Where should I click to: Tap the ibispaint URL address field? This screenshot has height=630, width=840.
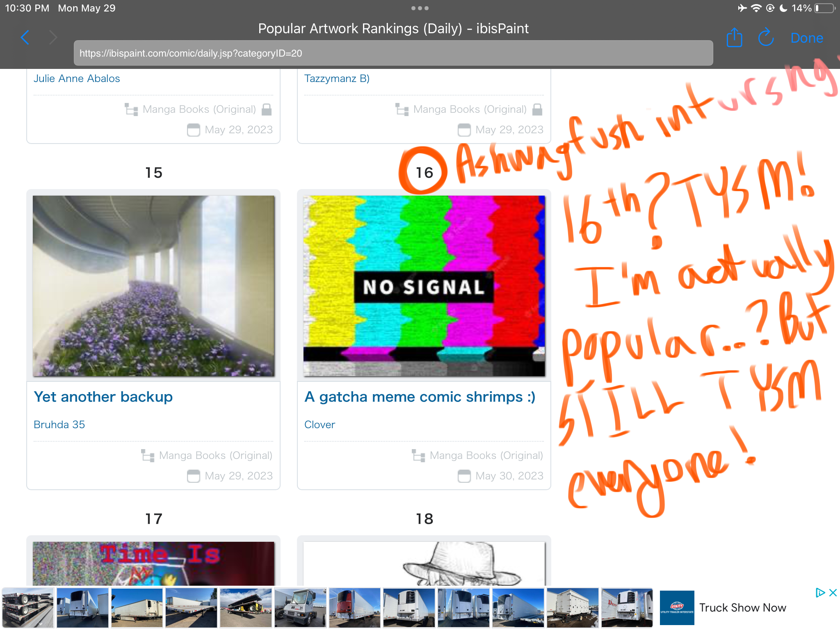click(x=393, y=53)
